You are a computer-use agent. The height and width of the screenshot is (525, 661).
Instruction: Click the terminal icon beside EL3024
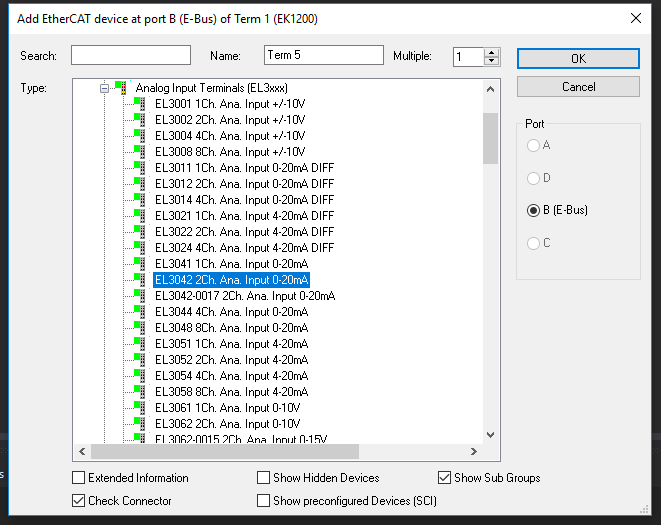(x=140, y=248)
